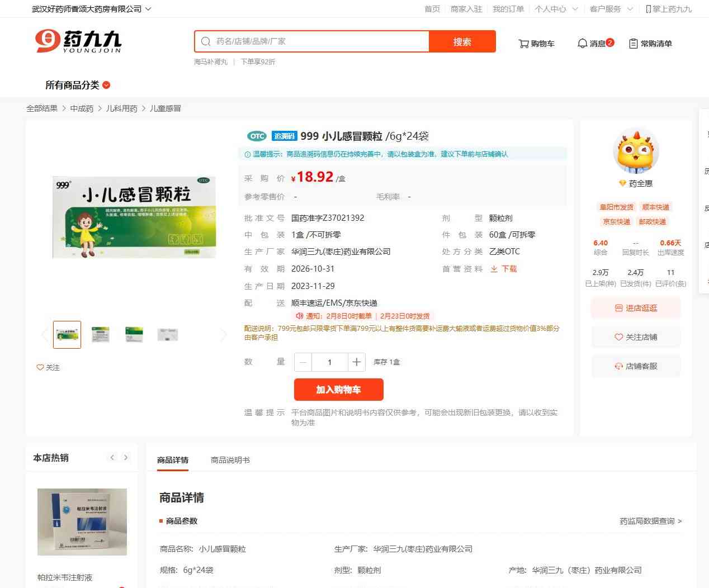Open 我的订单 in top menu
The image size is (709, 588).
(508, 9)
